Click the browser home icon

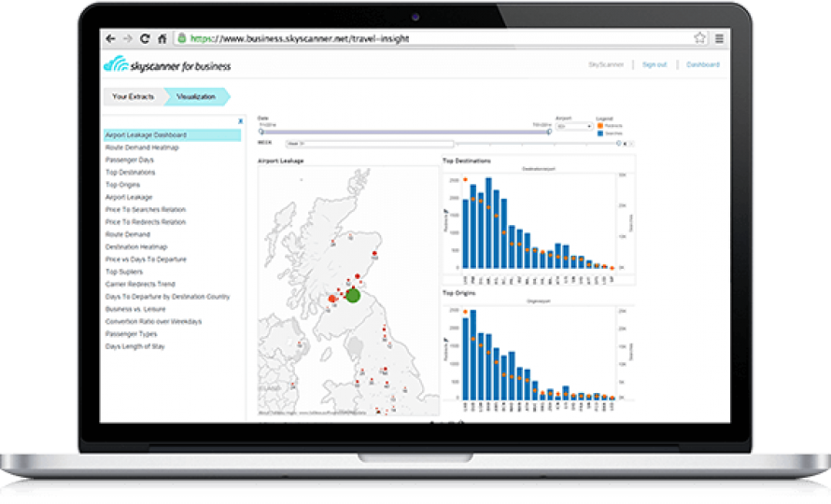pos(162,39)
